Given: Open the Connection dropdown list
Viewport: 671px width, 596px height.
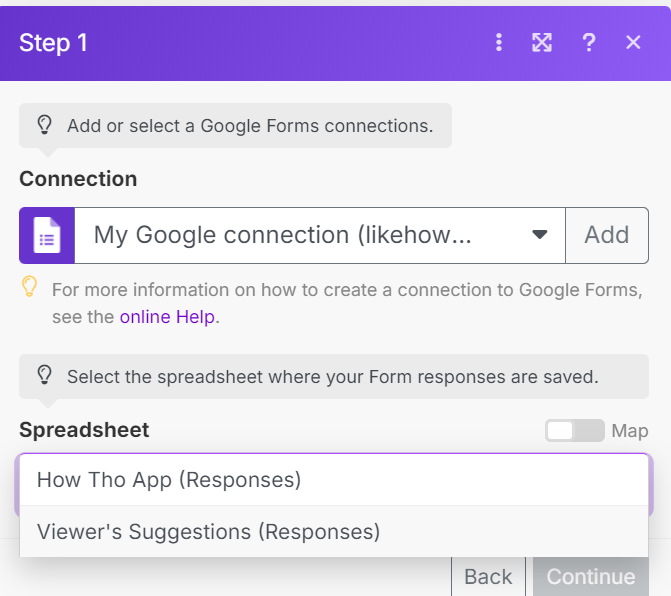Looking at the screenshot, I should coord(320,235).
